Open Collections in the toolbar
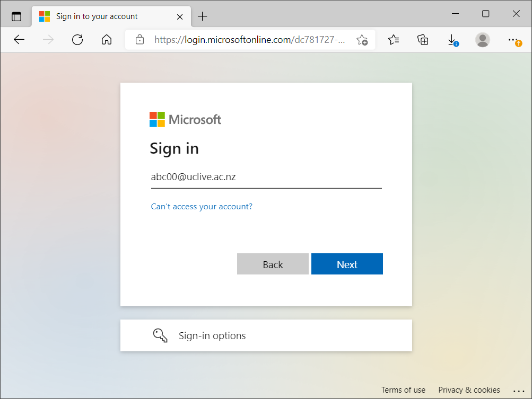 point(422,40)
